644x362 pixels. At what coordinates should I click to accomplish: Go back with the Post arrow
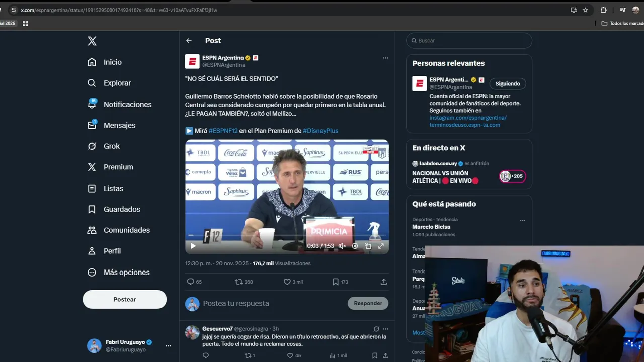point(189,41)
